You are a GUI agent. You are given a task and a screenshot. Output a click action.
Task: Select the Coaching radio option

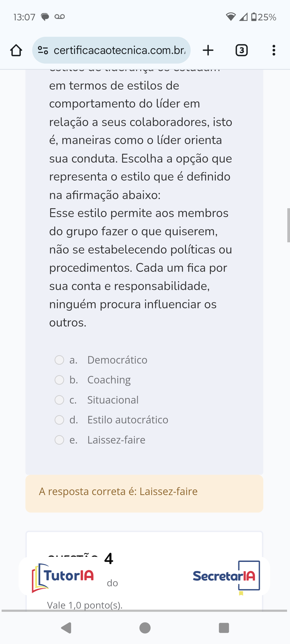pos(59,380)
